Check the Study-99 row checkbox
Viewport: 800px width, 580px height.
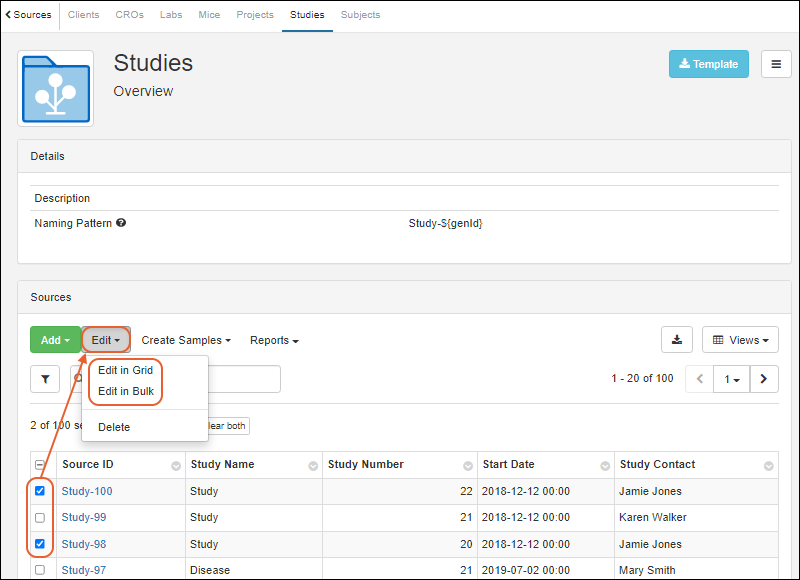tap(40, 518)
